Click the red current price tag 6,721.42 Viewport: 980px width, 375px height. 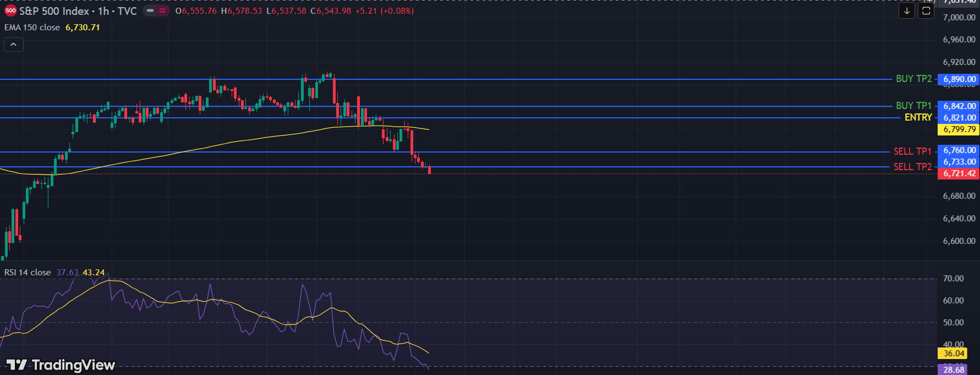click(x=959, y=173)
